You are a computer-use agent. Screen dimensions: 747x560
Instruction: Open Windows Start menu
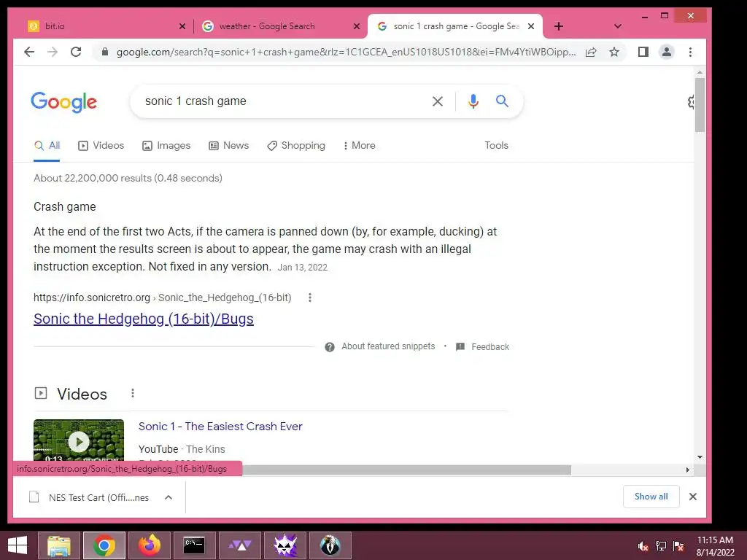[x=18, y=545]
